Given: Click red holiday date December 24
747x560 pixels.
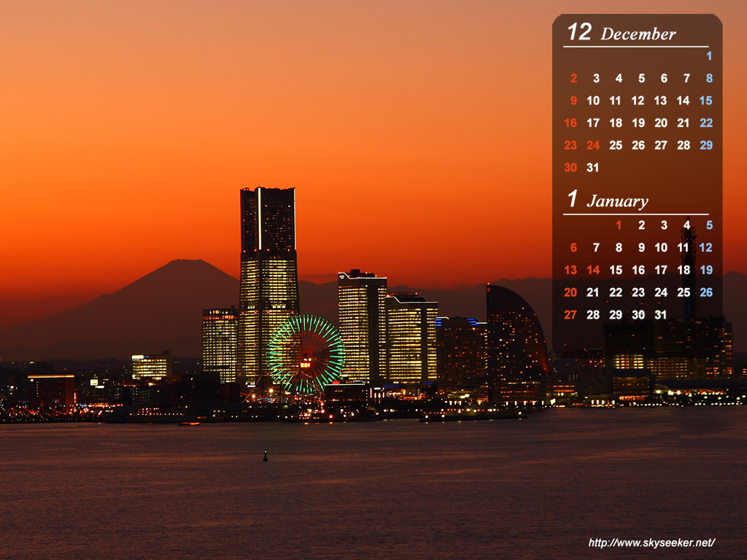Looking at the screenshot, I should [x=592, y=145].
